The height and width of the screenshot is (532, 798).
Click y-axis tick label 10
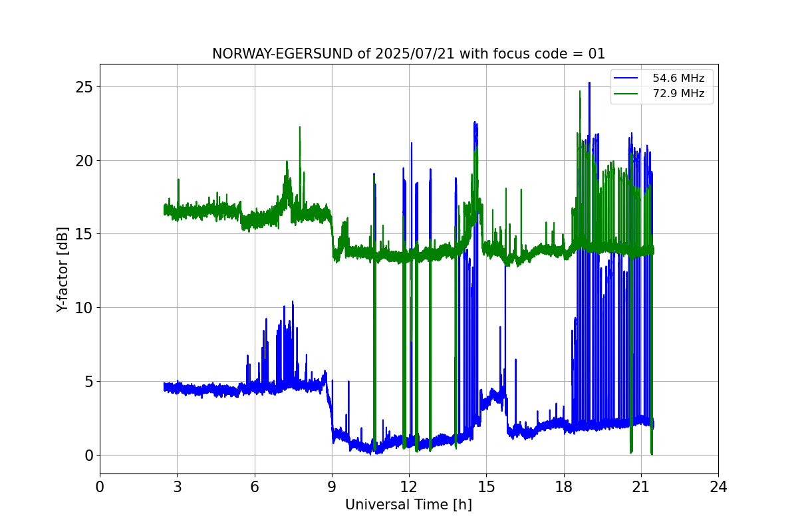[x=84, y=308]
